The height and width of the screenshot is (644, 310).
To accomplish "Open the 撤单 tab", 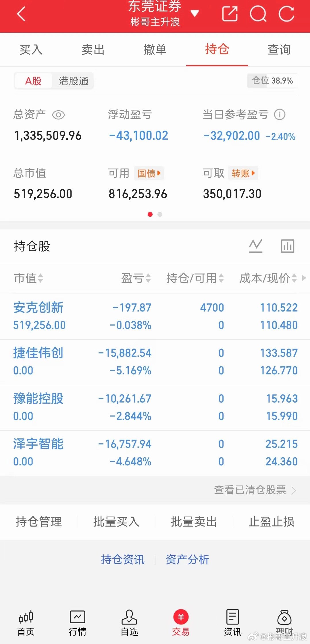I will point(155,49).
